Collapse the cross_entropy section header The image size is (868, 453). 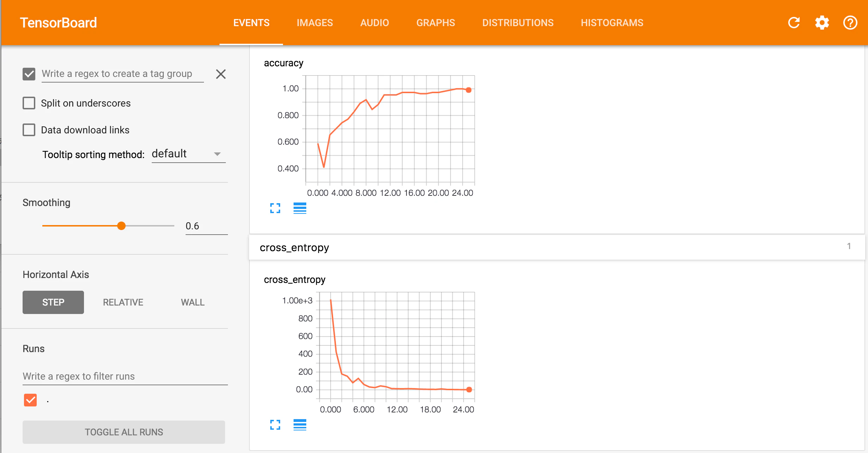557,247
